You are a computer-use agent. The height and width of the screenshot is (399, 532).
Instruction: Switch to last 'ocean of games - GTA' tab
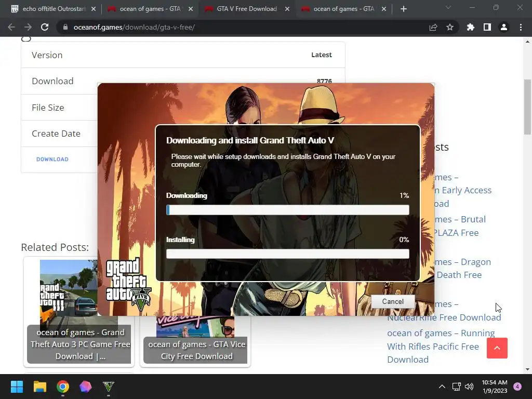(x=343, y=9)
